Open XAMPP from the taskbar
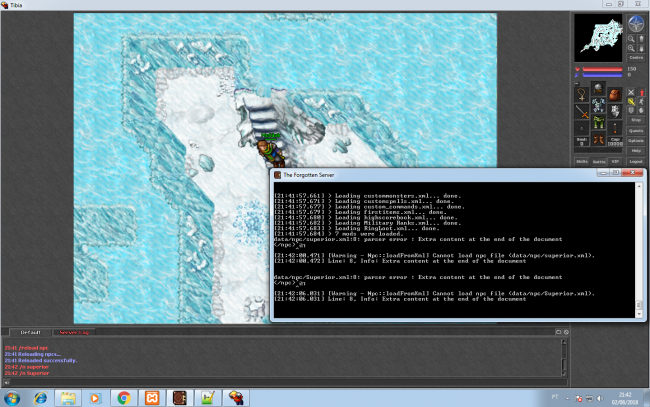Viewport: 650px width, 407px height. tap(152, 398)
